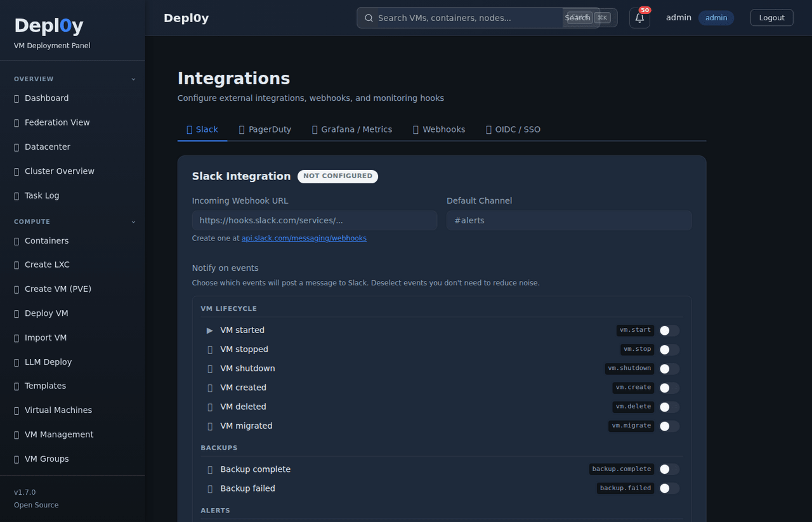Image resolution: width=812 pixels, height=522 pixels.
Task: Click the v1.7.0 version text
Action: coord(25,492)
